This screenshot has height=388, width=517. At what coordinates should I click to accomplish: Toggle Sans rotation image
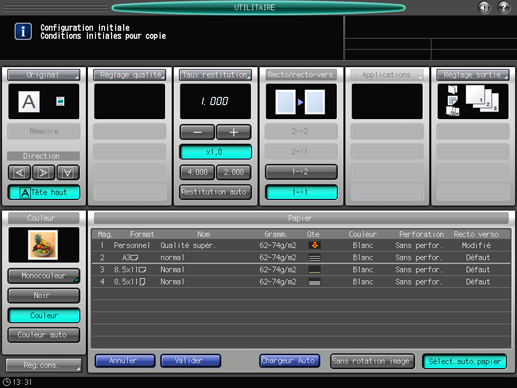pyautogui.click(x=372, y=361)
